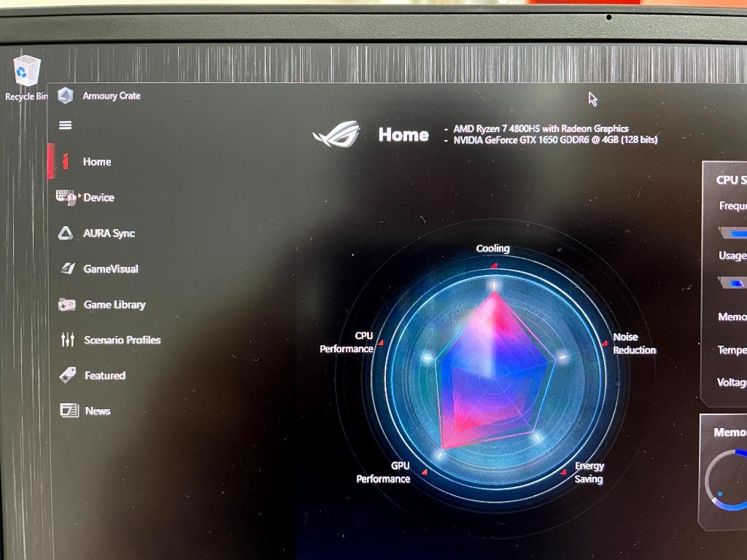747x560 pixels.
Task: Open Game Library
Action: [115, 305]
